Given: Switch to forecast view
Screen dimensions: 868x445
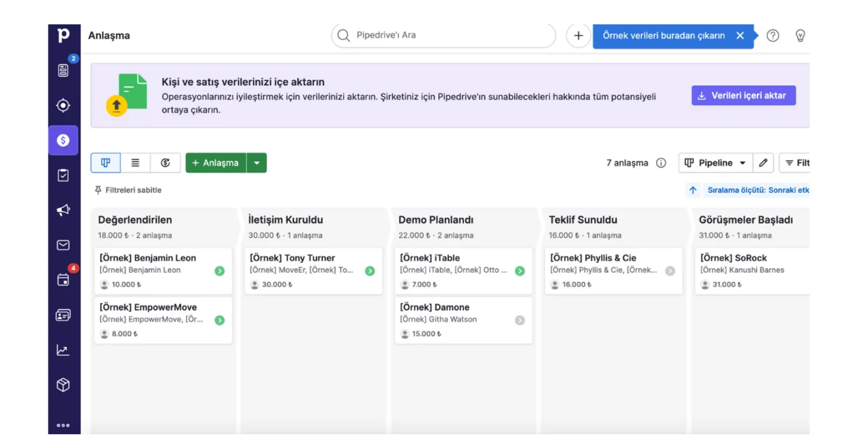Looking at the screenshot, I should coord(165,163).
